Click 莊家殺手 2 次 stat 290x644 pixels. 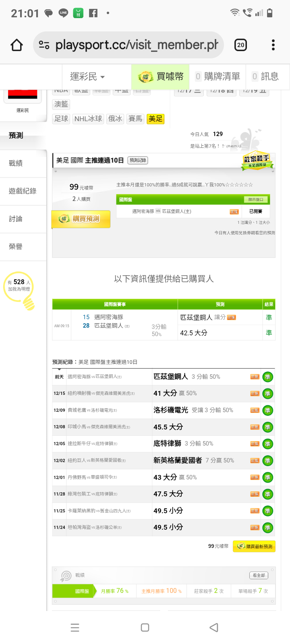pyautogui.click(x=209, y=591)
